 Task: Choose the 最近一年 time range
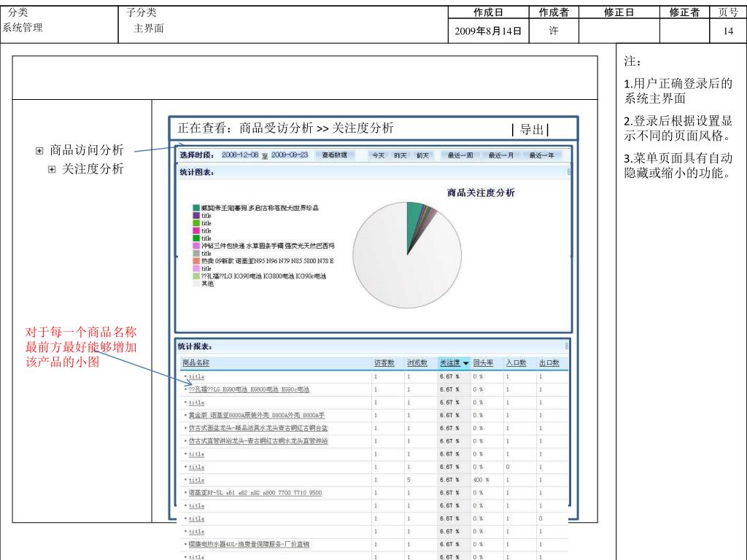542,155
